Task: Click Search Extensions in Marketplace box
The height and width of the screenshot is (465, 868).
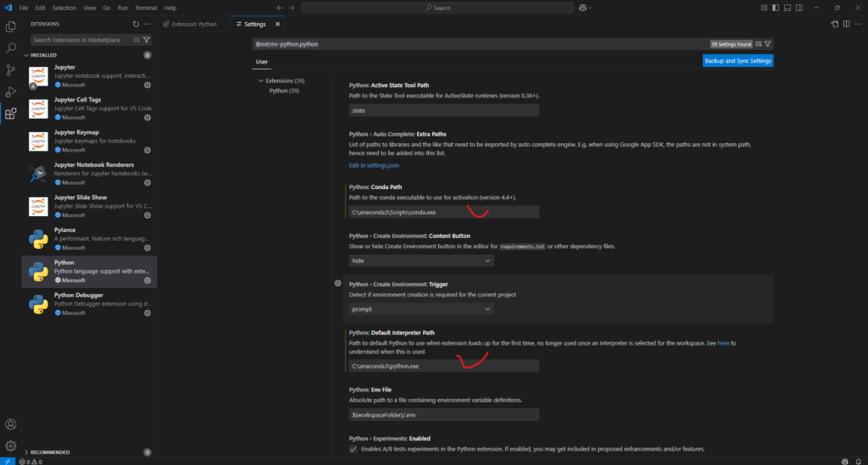Action: coord(81,40)
